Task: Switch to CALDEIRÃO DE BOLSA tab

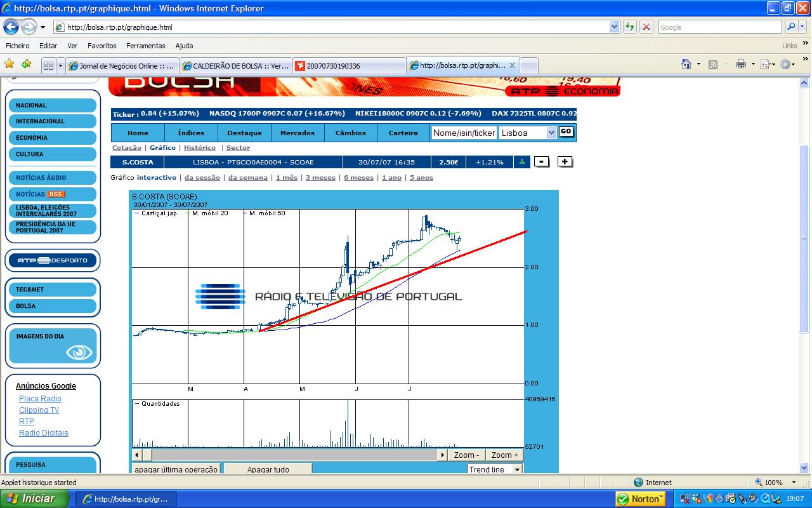Action: 235,65
